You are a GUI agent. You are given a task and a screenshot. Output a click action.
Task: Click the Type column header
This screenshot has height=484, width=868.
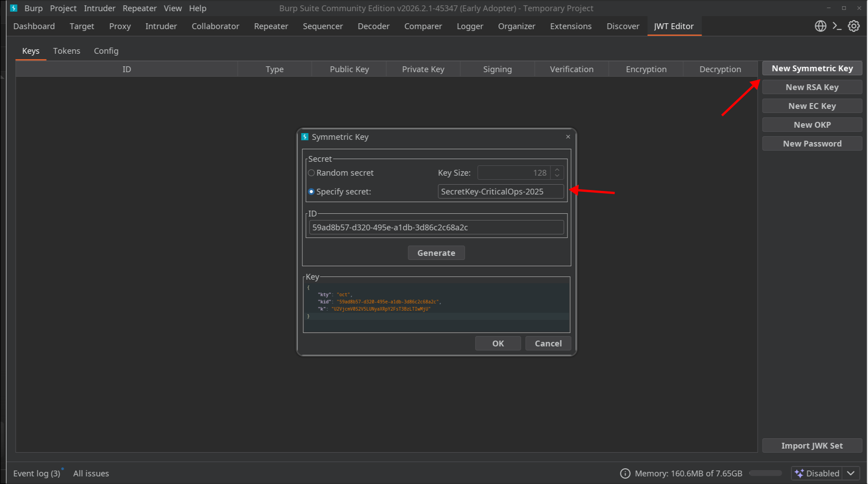[x=275, y=69]
